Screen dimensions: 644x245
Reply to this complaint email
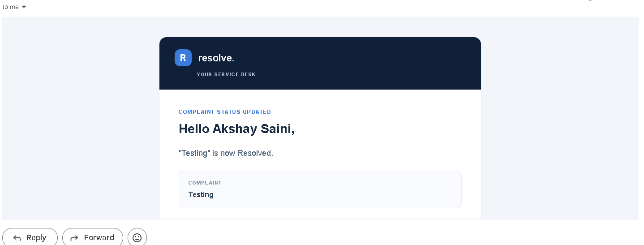click(x=30, y=237)
